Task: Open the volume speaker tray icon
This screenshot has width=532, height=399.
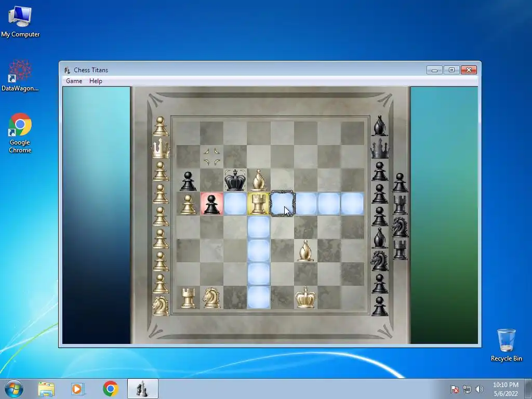Action: tap(479, 389)
